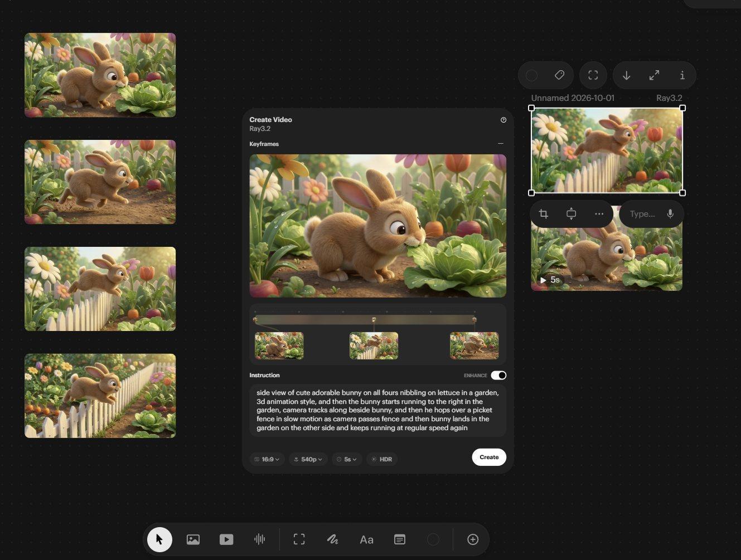Click the Create button

(489, 457)
